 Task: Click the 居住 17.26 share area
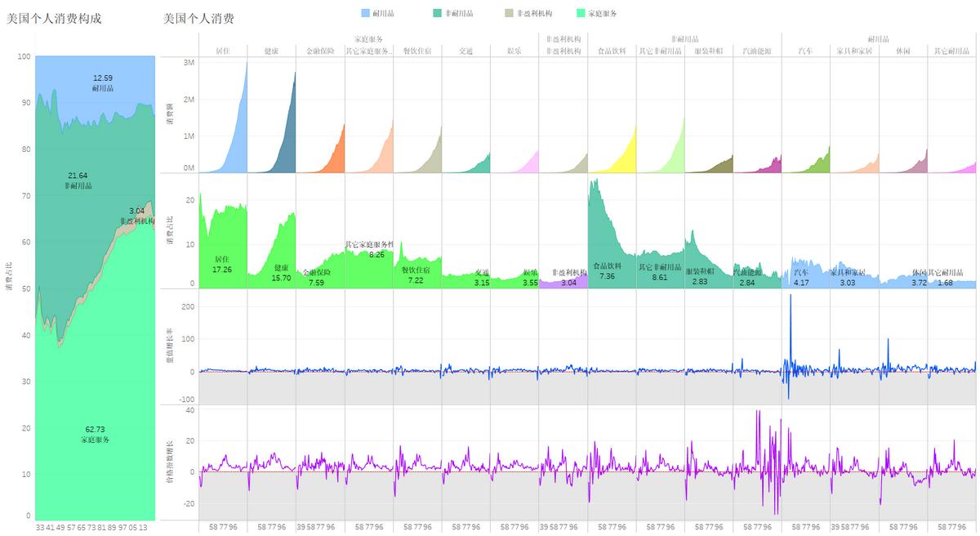[x=222, y=264]
